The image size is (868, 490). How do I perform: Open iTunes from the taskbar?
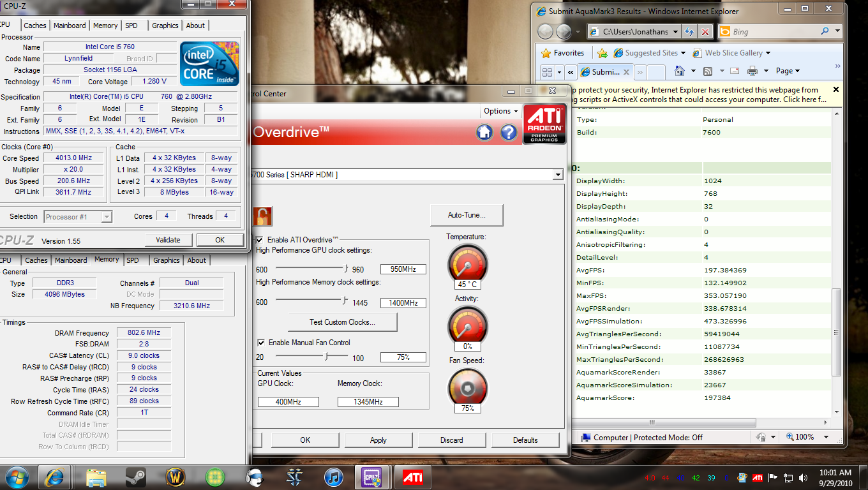pyautogui.click(x=334, y=477)
